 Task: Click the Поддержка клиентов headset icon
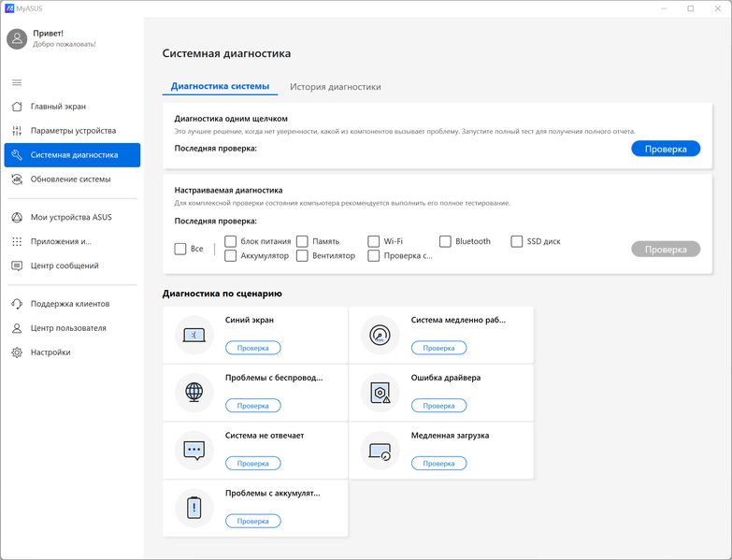[17, 304]
